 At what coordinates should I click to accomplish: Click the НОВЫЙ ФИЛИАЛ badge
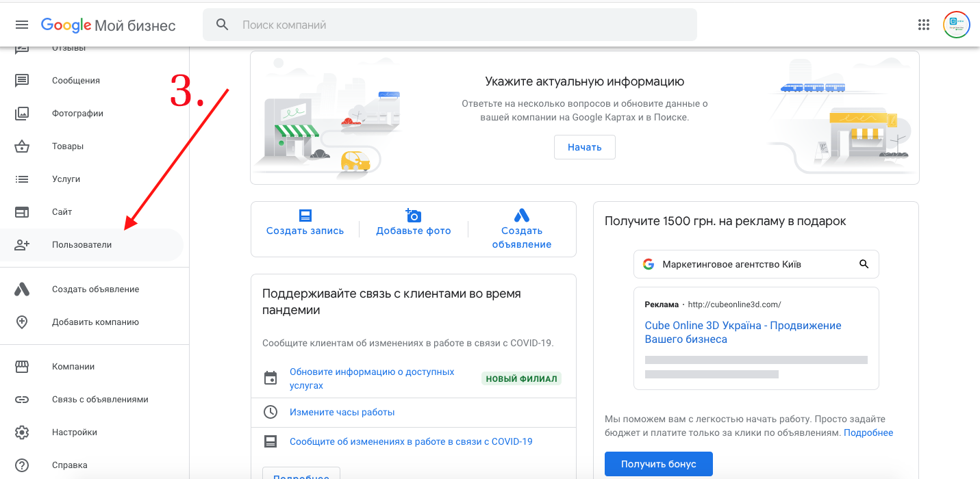(x=521, y=378)
